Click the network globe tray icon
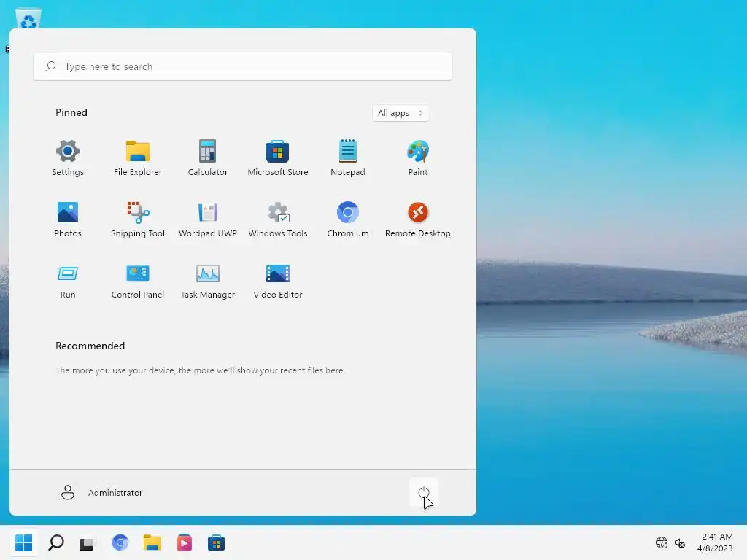The height and width of the screenshot is (560, 747). (662, 542)
